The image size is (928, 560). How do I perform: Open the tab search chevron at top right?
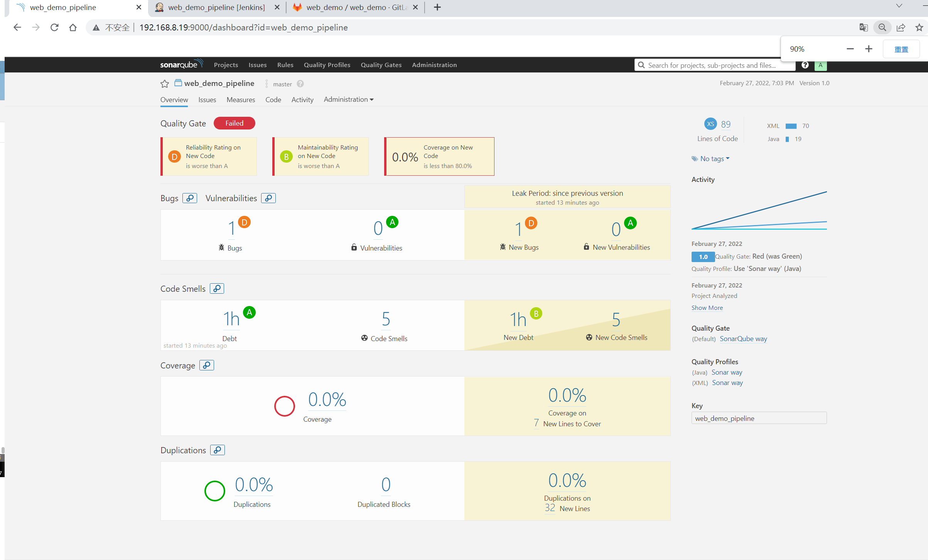pos(899,6)
